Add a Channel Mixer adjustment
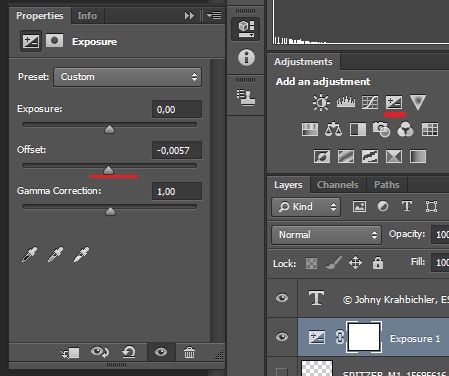The image size is (449, 376). 405,129
